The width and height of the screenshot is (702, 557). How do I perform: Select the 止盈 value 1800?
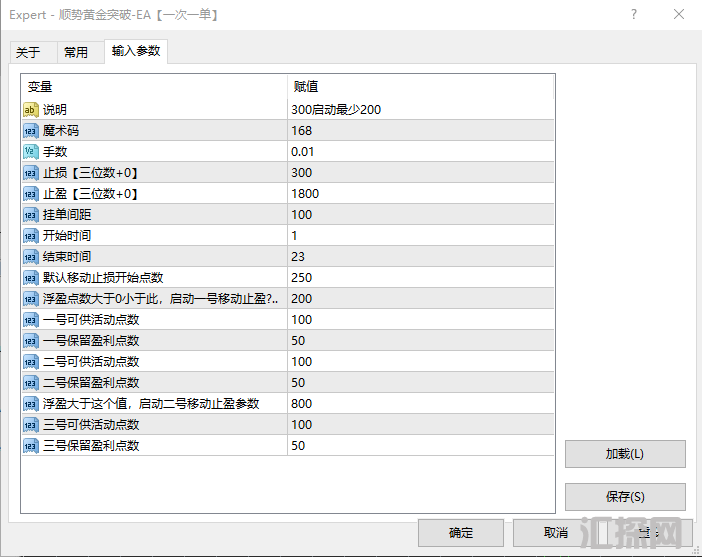[420, 194]
